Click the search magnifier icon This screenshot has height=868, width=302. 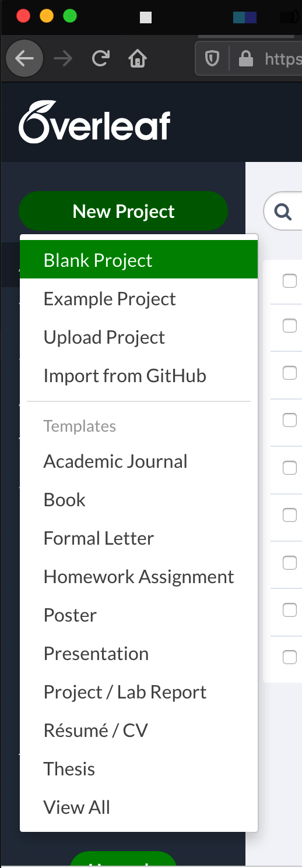283,212
